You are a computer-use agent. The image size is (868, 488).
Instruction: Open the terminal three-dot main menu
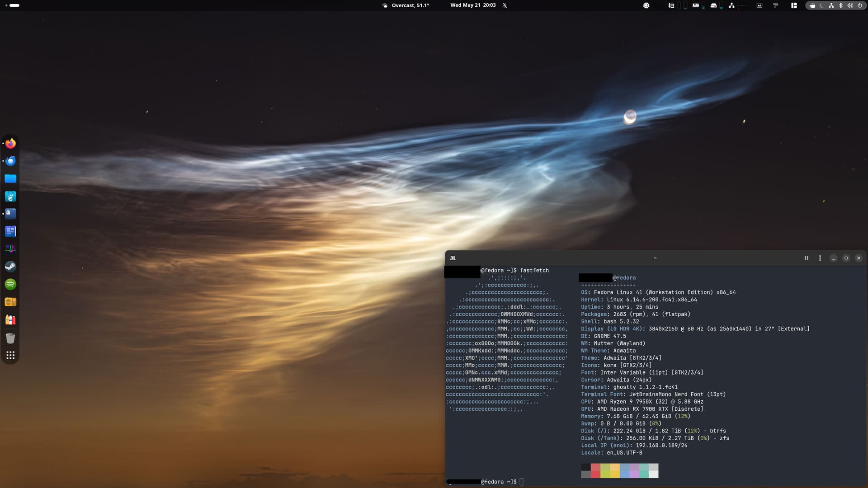[x=820, y=258]
